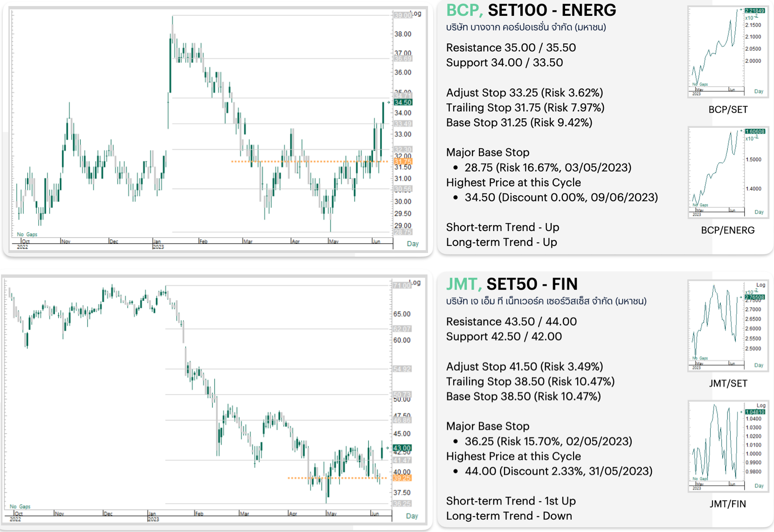This screenshot has width=774, height=532.
Task: Click Short-term Trend - Up
Action: pos(503,227)
